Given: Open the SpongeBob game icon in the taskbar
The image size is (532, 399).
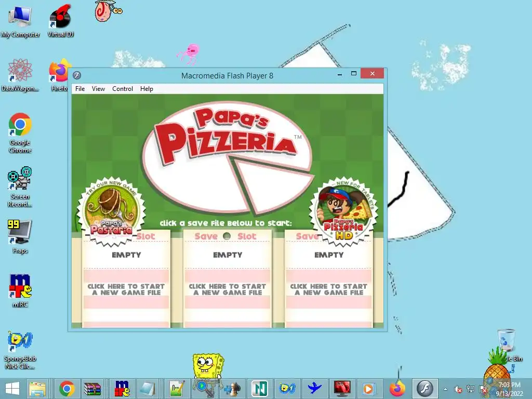Looking at the screenshot, I should [x=287, y=389].
